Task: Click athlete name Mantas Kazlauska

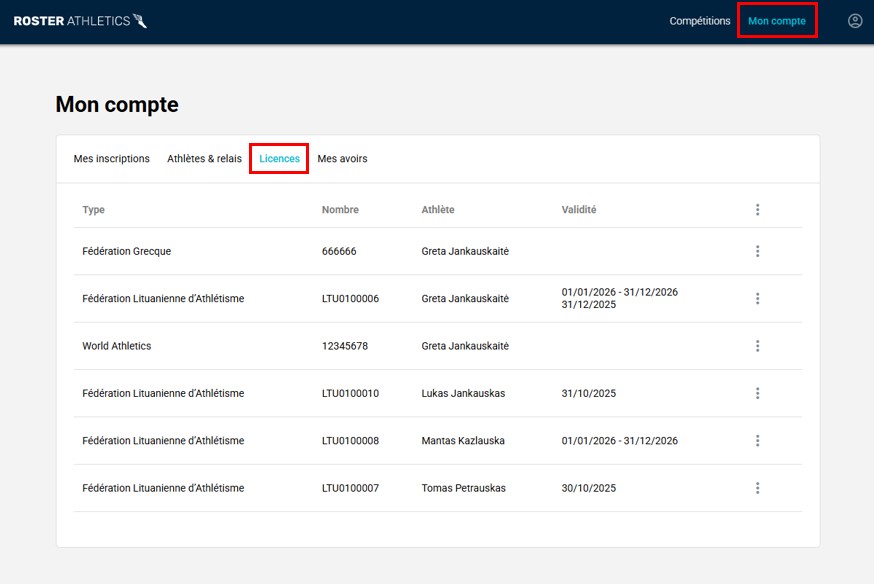Action: [x=463, y=441]
